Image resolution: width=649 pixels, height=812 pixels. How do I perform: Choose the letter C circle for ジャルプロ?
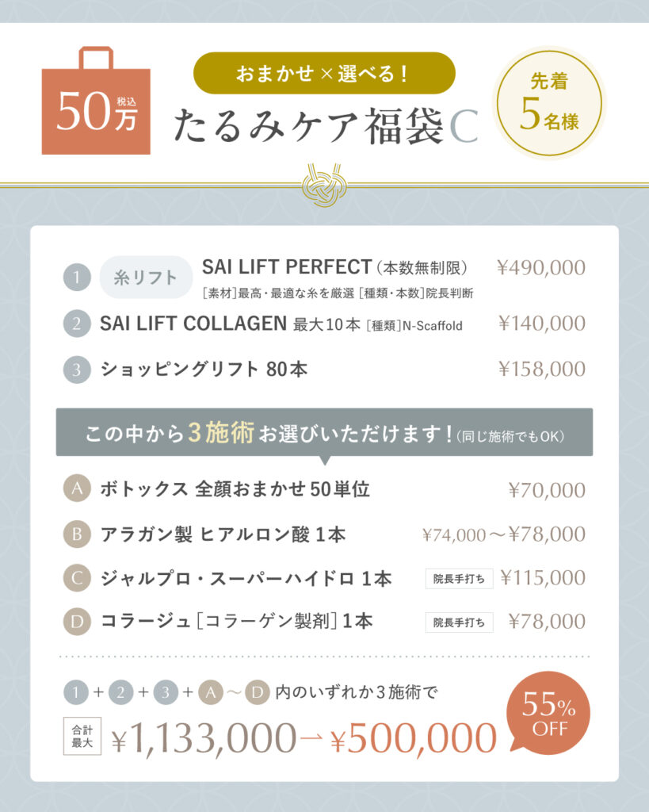point(77,578)
